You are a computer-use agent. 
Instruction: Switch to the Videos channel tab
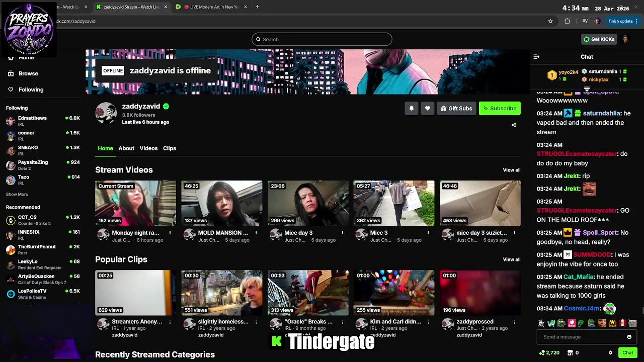148,148
